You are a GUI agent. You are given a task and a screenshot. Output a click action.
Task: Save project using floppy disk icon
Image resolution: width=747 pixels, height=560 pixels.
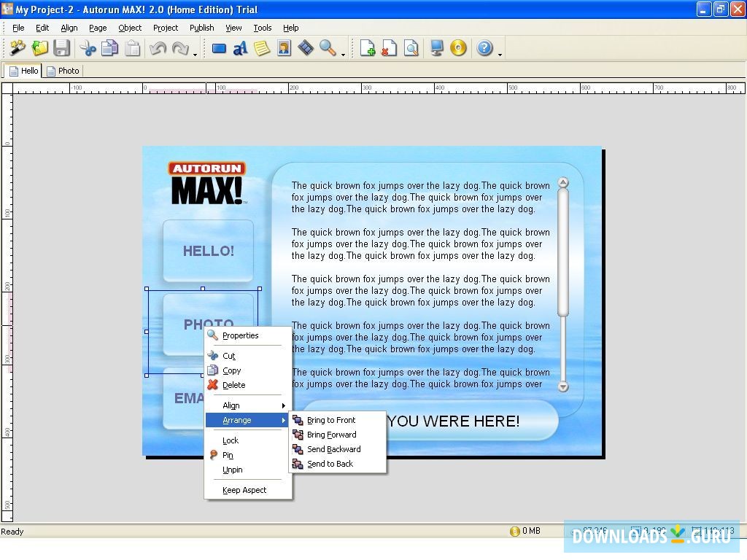(61, 48)
